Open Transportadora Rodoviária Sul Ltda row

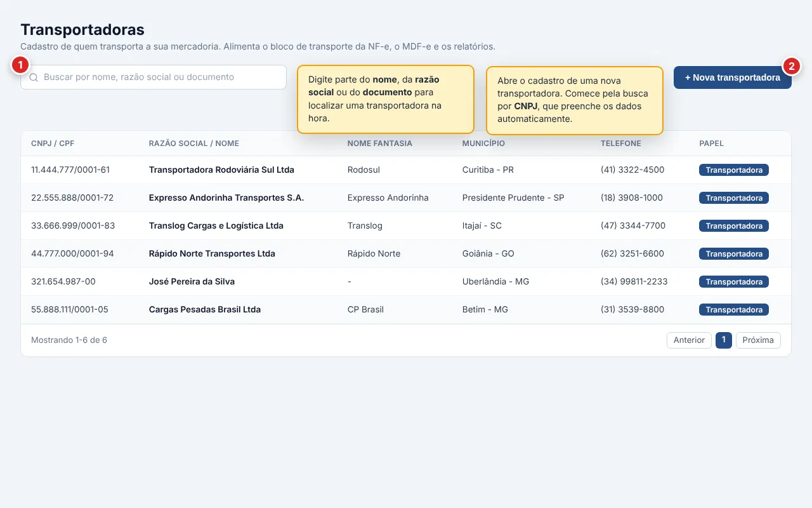(x=406, y=170)
